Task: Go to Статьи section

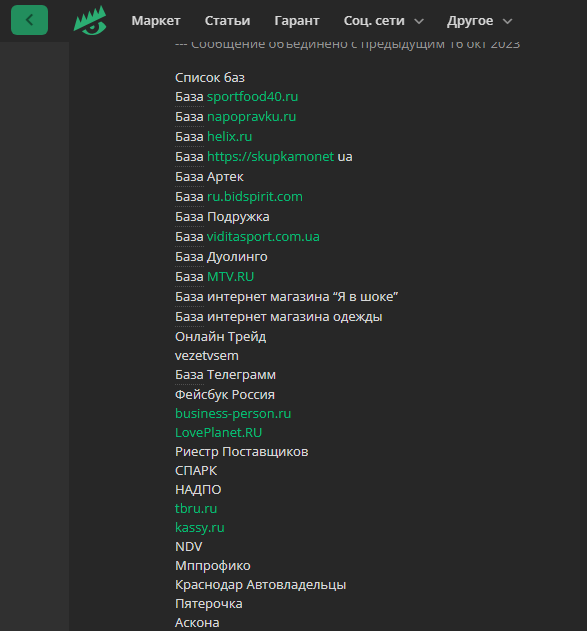Action: (227, 21)
